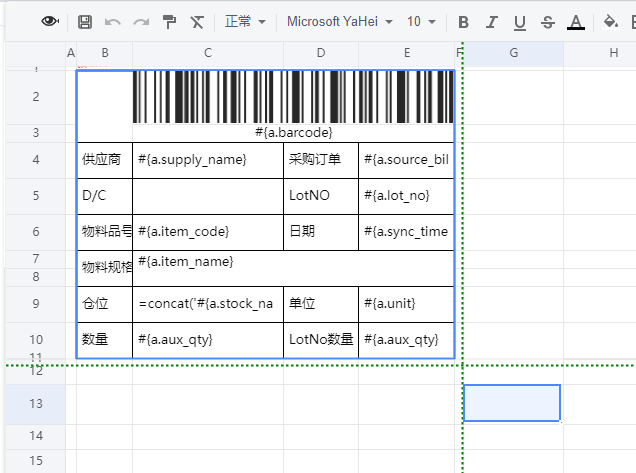Click the redo arrow icon
This screenshot has height=473, width=636.
(x=141, y=22)
